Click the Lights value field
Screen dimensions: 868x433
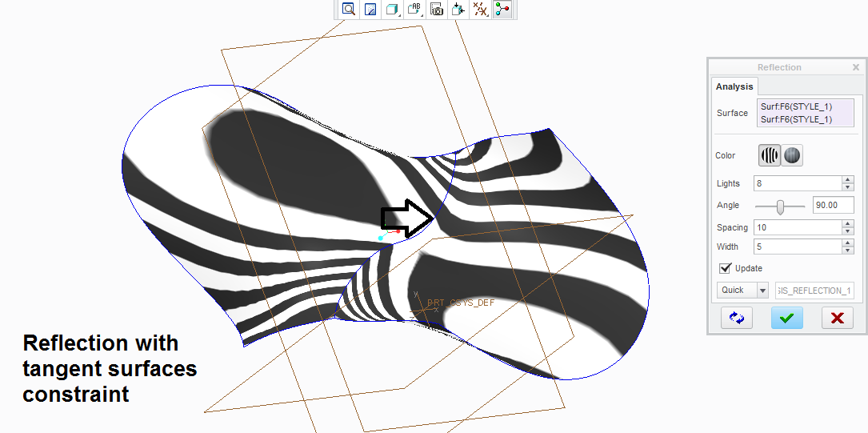point(798,183)
